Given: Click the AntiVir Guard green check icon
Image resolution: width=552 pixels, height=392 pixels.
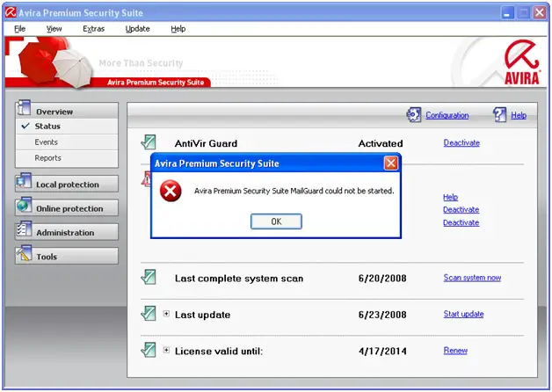Looking at the screenshot, I should (149, 142).
